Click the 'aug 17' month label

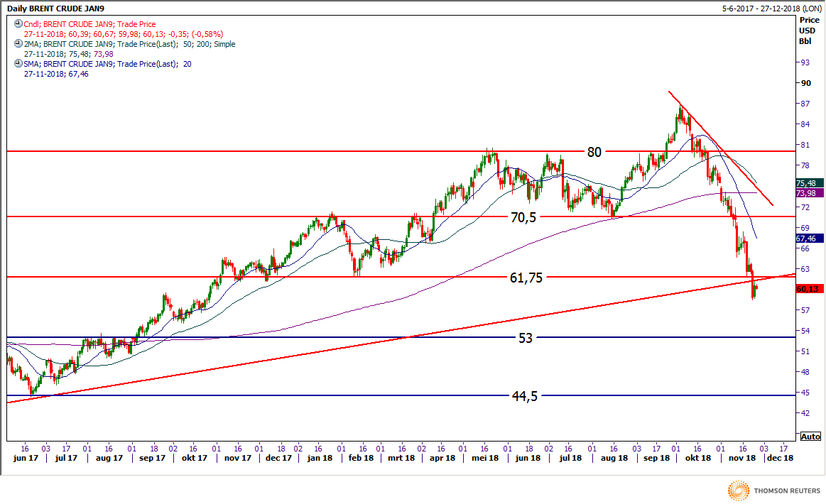point(109,458)
